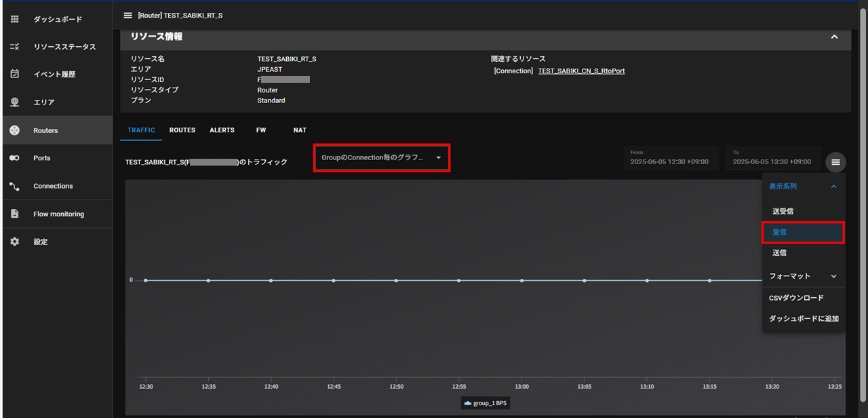
Task: Toggle the hamburger menu beside Router title
Action: click(127, 15)
